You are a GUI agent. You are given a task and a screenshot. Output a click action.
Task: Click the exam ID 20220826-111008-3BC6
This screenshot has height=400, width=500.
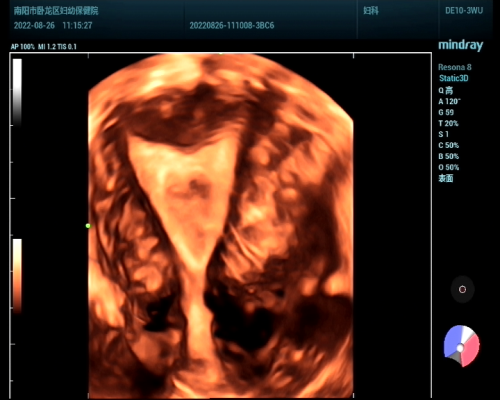(x=232, y=25)
